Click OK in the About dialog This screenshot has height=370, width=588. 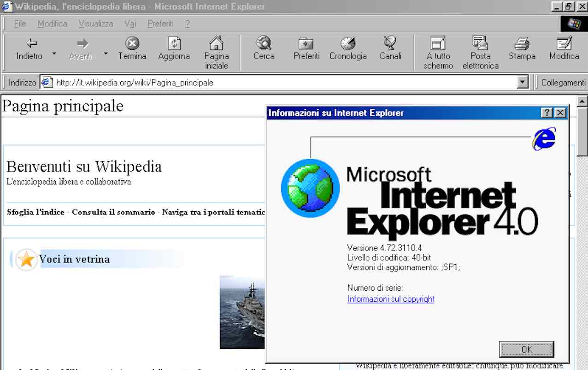(527, 349)
